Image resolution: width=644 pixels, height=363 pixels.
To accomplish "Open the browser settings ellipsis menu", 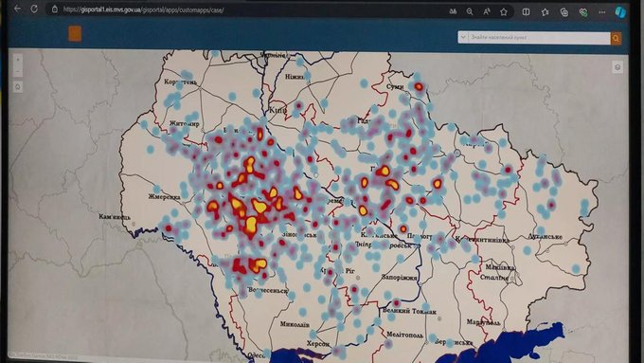I will pyautogui.click(x=602, y=12).
